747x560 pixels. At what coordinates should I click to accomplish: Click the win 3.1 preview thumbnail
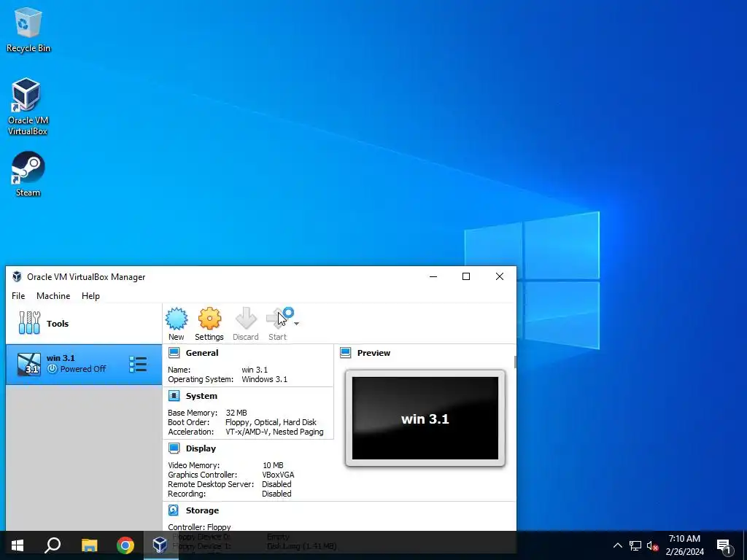coord(425,418)
